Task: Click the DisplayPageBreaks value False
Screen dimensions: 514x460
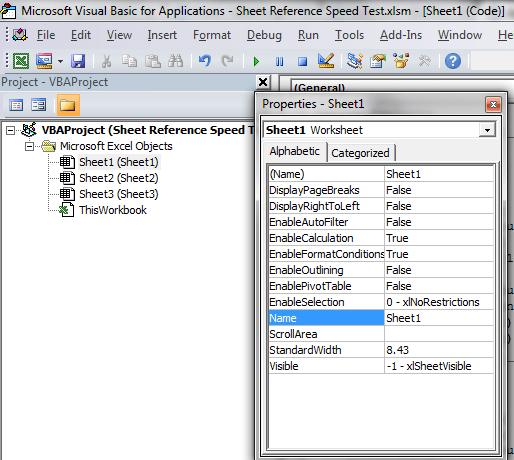Action: click(x=439, y=190)
